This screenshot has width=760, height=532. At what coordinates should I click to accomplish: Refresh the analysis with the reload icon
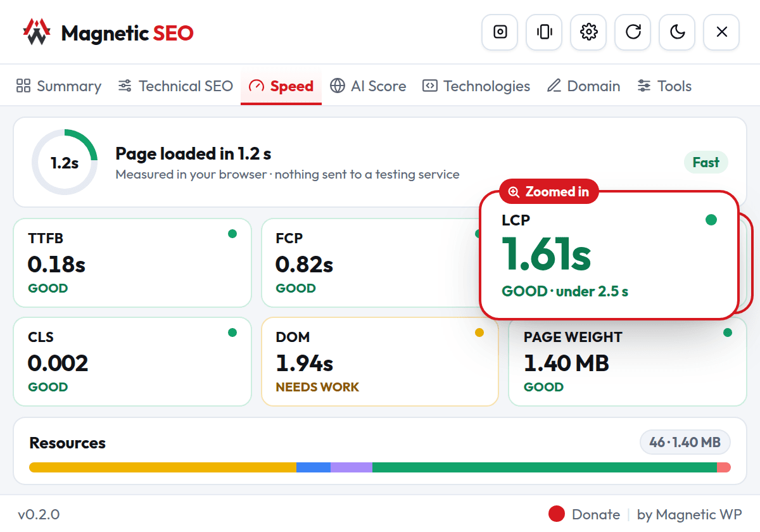633,32
